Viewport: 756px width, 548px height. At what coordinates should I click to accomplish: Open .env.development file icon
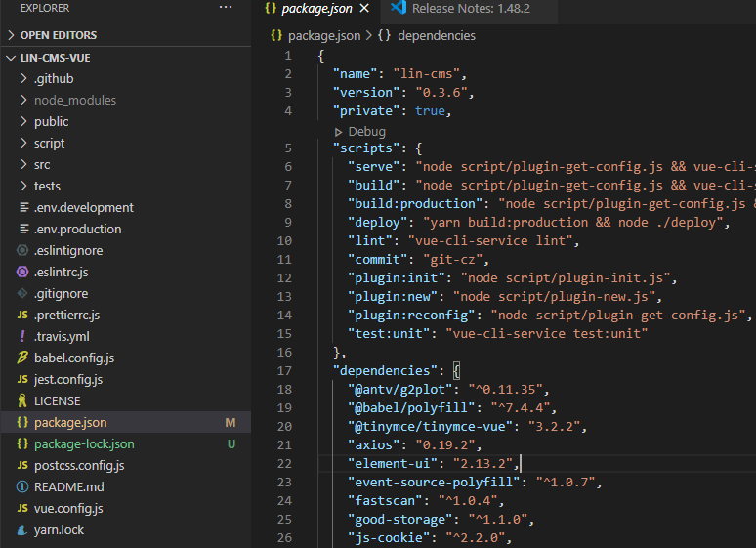click(x=23, y=207)
